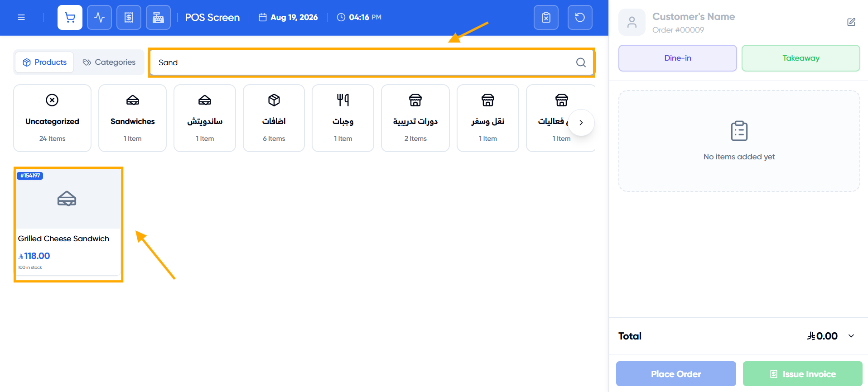Click the search magnifier icon
The image size is (868, 392).
click(x=581, y=62)
